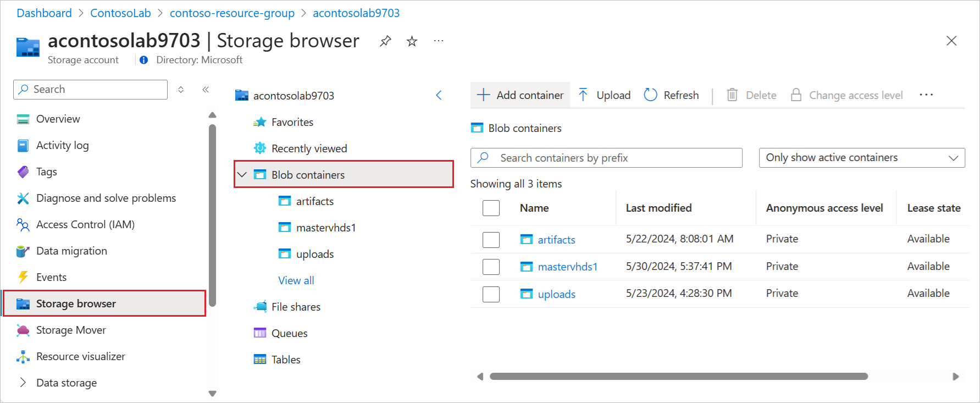The width and height of the screenshot is (980, 403).
Task: Collapse Blob containers tree chevron
Action: point(242,175)
